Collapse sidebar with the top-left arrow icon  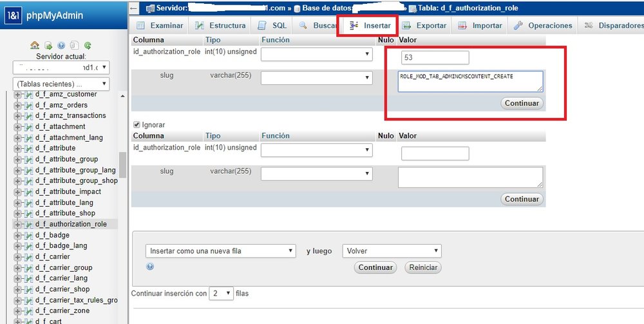coord(134,8)
